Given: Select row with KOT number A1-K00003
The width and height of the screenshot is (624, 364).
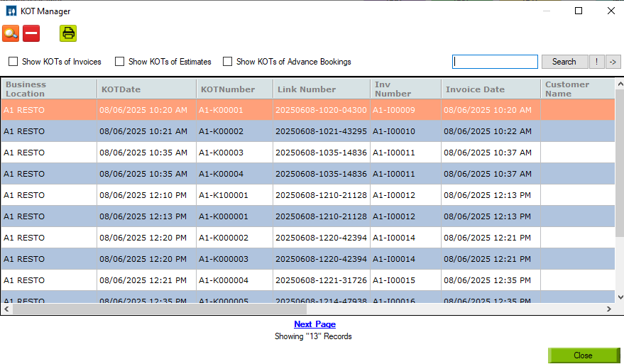Looking at the screenshot, I should (x=307, y=153).
